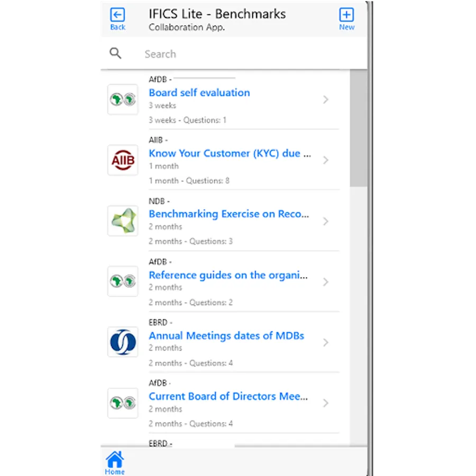Click AfDB logo beside Board self evaluation
Screen dimensions: 476x476
123,99
